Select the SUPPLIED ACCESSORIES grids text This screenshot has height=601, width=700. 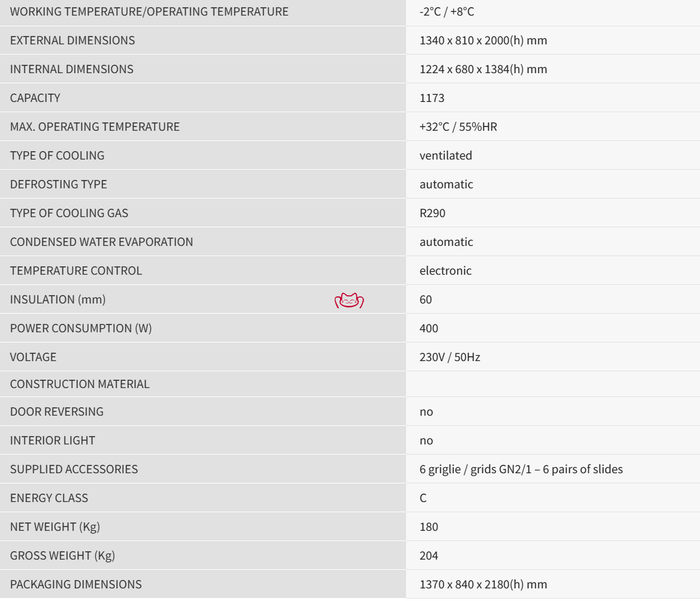(x=521, y=469)
